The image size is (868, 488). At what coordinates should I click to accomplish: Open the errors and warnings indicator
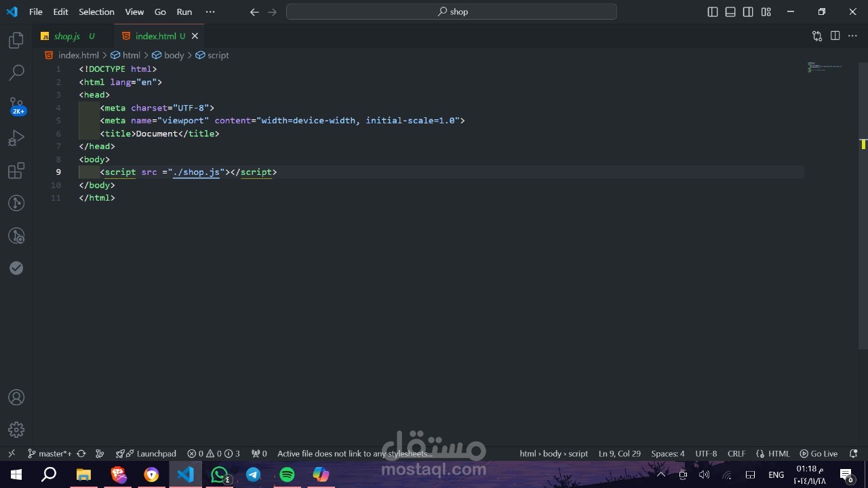(x=214, y=453)
